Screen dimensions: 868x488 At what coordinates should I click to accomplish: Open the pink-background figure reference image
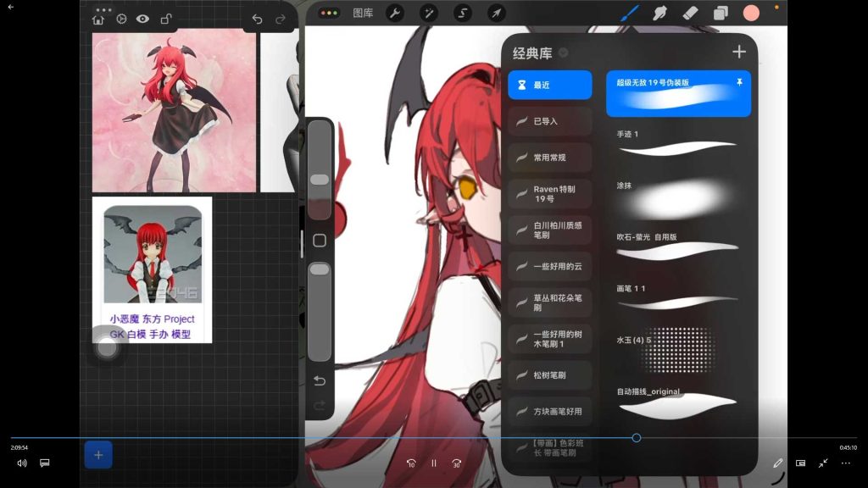(174, 112)
